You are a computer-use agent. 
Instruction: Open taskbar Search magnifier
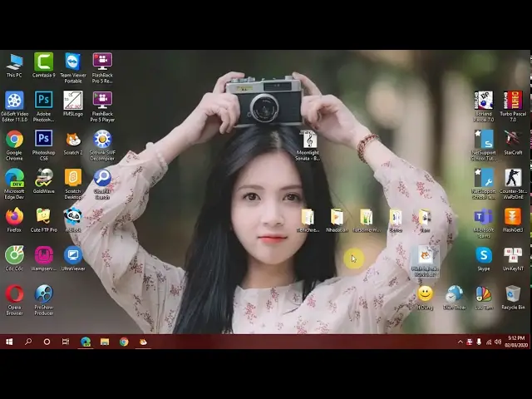(28, 342)
